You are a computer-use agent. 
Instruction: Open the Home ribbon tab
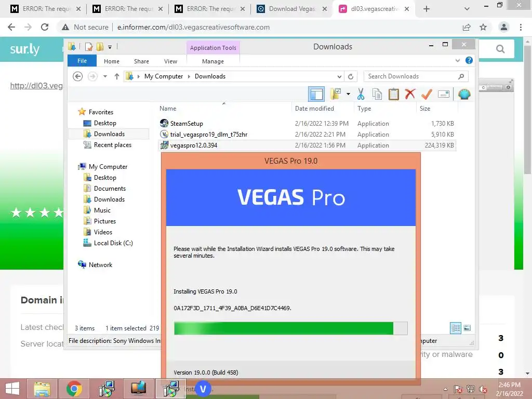(112, 61)
